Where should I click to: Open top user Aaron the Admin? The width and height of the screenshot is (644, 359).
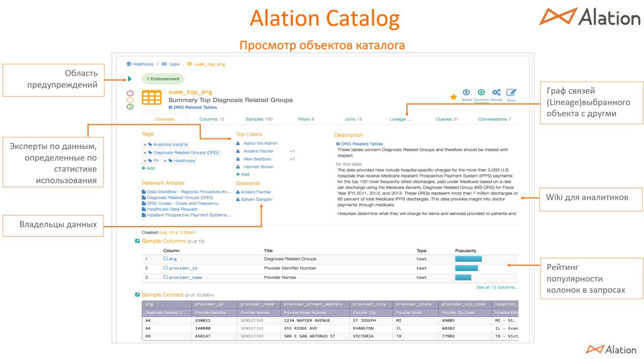click(261, 143)
